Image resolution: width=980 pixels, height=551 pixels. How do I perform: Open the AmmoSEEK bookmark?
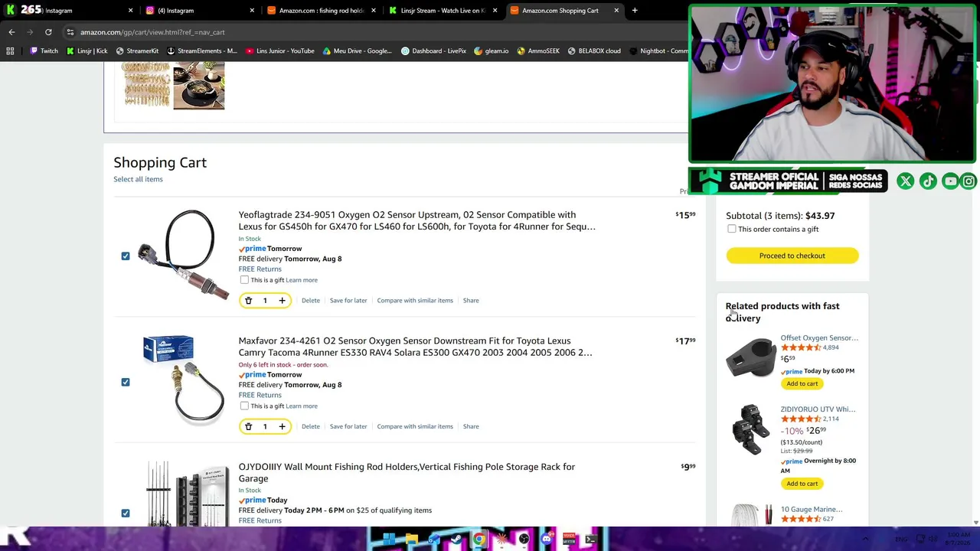[x=538, y=51]
